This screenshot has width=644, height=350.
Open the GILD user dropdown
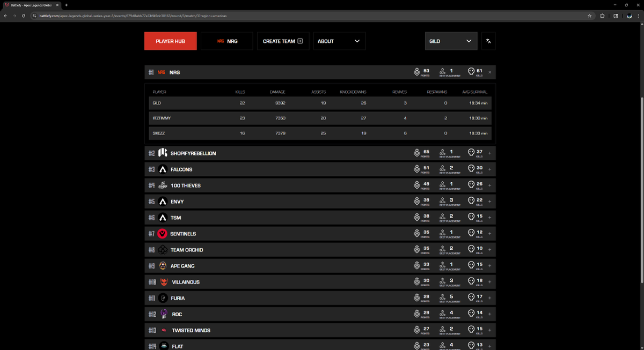[451, 41]
